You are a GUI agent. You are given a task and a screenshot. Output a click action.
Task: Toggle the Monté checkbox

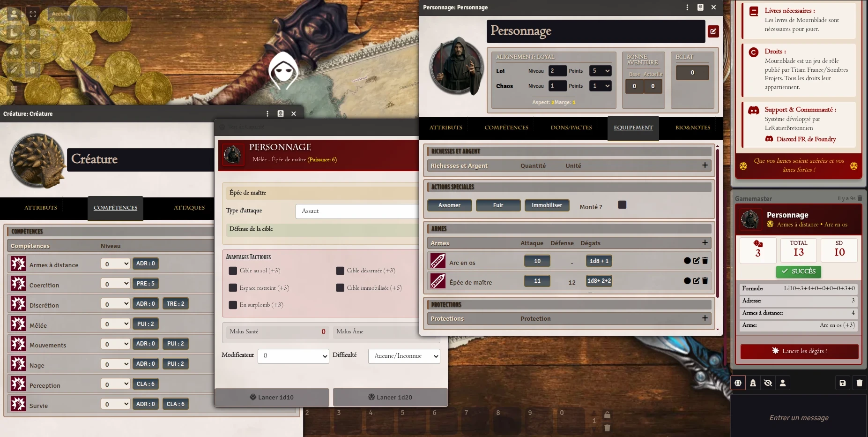pos(622,205)
